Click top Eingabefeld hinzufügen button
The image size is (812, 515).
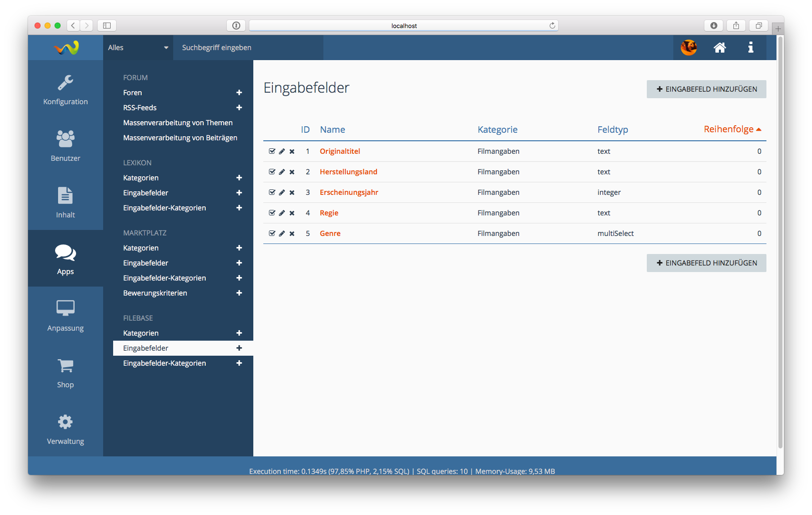tap(706, 89)
